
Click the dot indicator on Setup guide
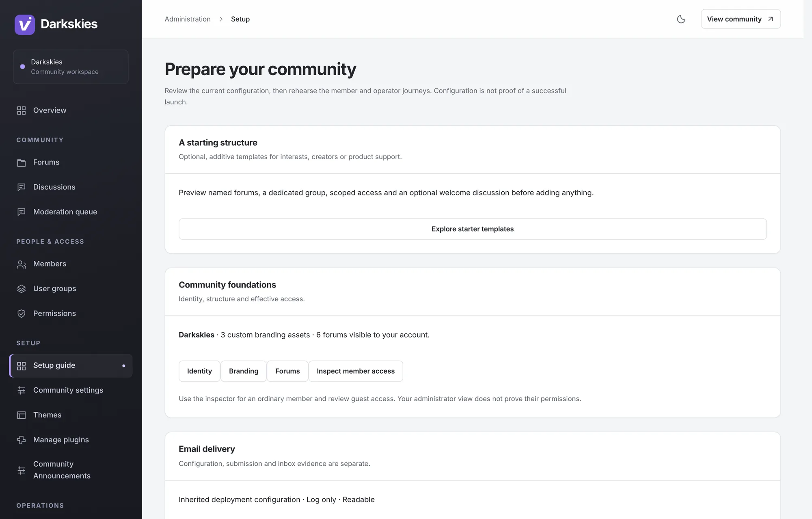coord(124,366)
